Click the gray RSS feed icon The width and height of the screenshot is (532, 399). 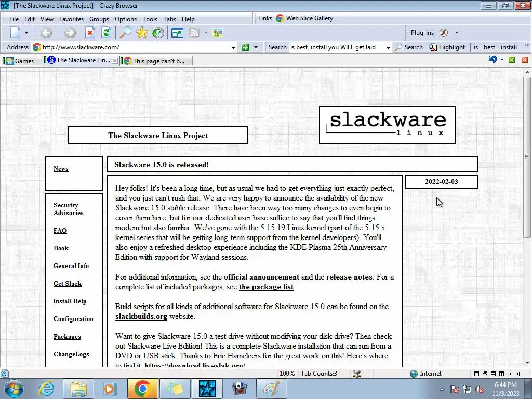click(194, 33)
